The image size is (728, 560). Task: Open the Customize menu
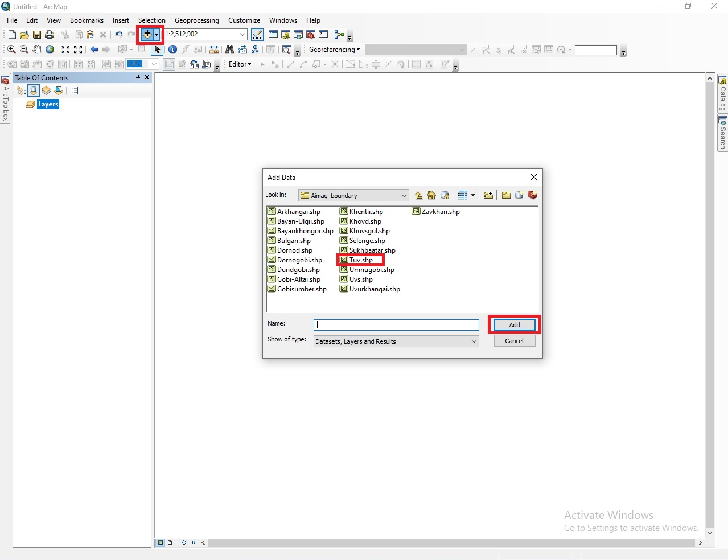coord(244,20)
